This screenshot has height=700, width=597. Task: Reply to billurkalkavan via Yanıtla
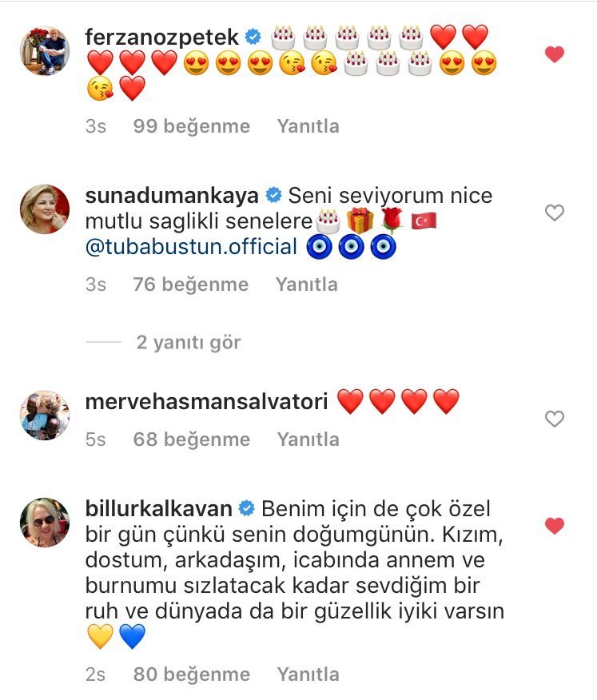(308, 674)
